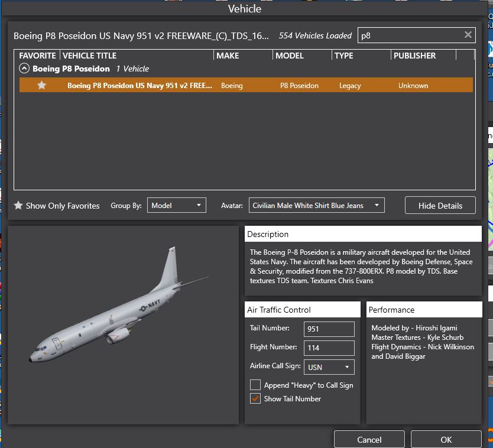
Task: Enable Append "Heavy" to Call Sign checkbox
Action: click(255, 385)
